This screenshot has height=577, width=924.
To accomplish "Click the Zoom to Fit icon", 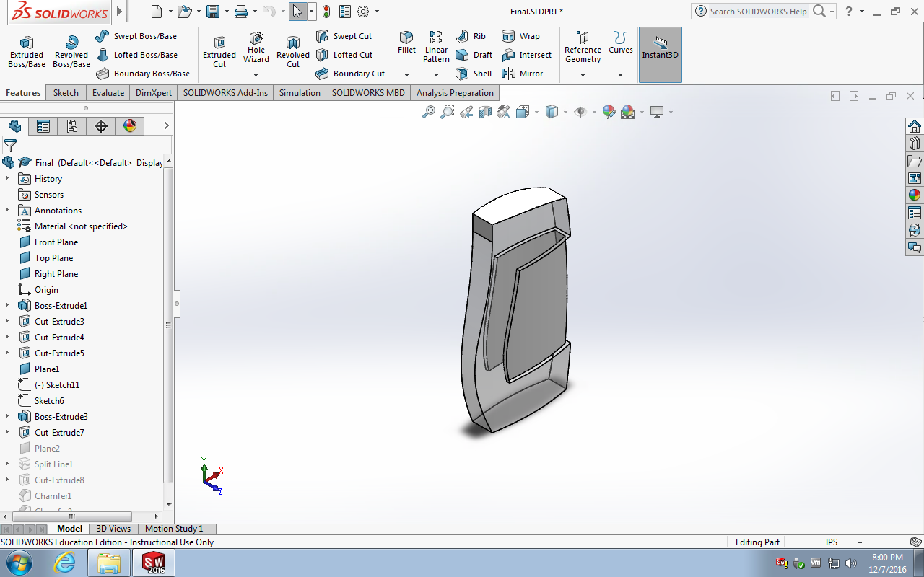I will pos(428,112).
